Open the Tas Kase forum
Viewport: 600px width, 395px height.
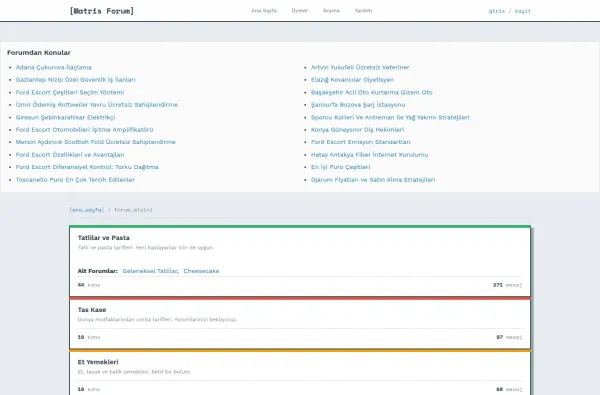[92, 310]
